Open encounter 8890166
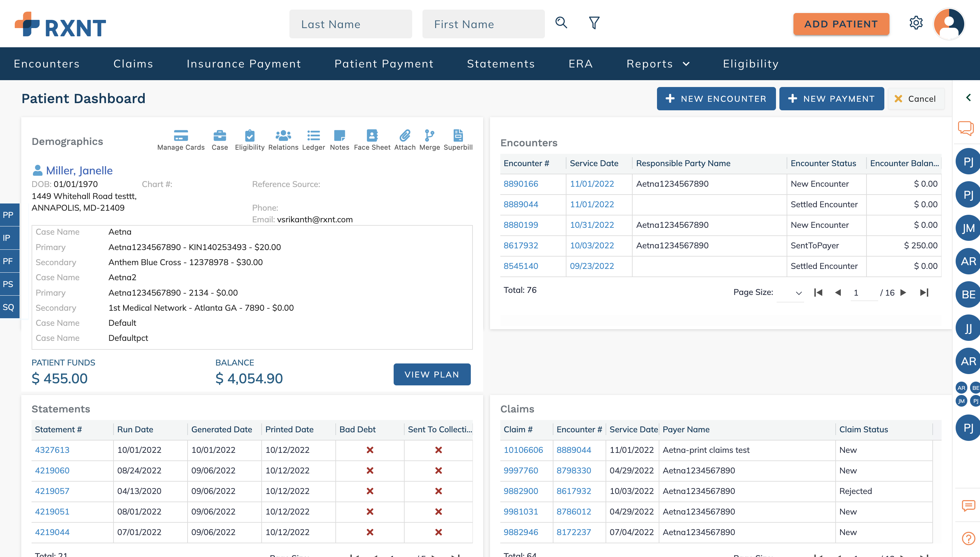 click(521, 184)
